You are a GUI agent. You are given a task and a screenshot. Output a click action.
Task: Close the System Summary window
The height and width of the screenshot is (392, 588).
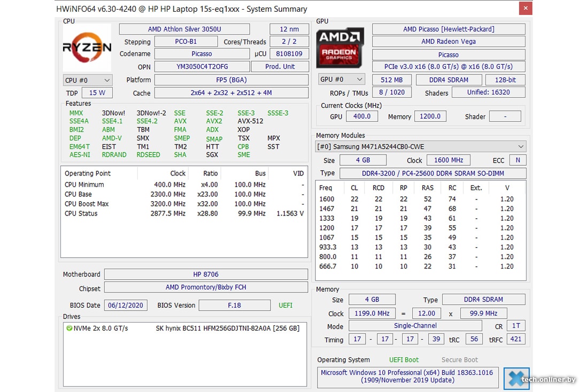[x=525, y=9]
